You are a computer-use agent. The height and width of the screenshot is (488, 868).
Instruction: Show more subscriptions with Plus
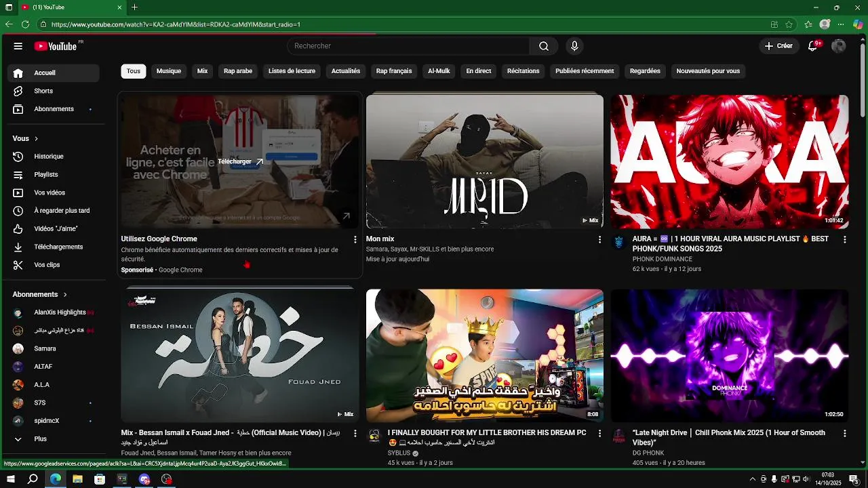54,439
